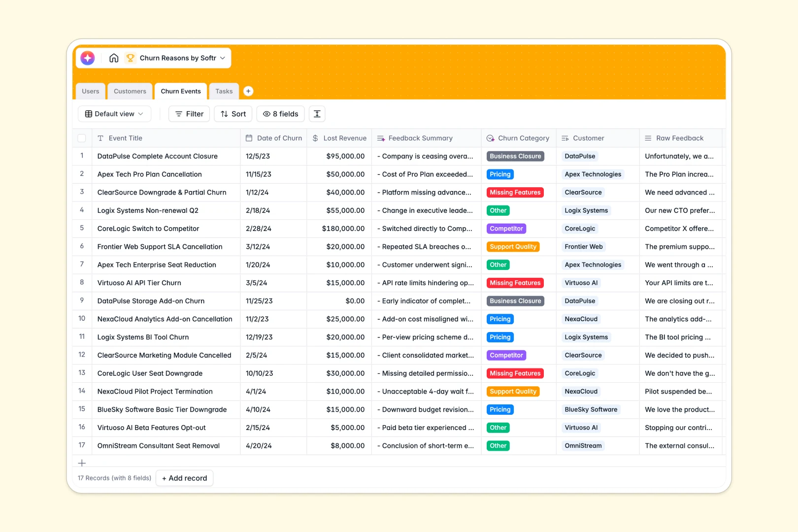The height and width of the screenshot is (532, 798).
Task: Switch to the Customers tab
Action: pos(130,91)
